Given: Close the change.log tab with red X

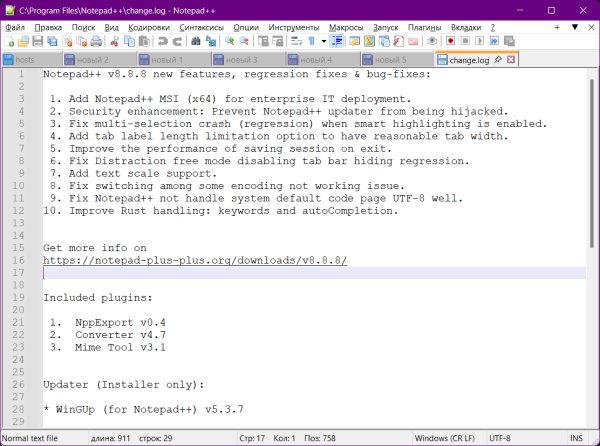Looking at the screenshot, I should (511, 59).
